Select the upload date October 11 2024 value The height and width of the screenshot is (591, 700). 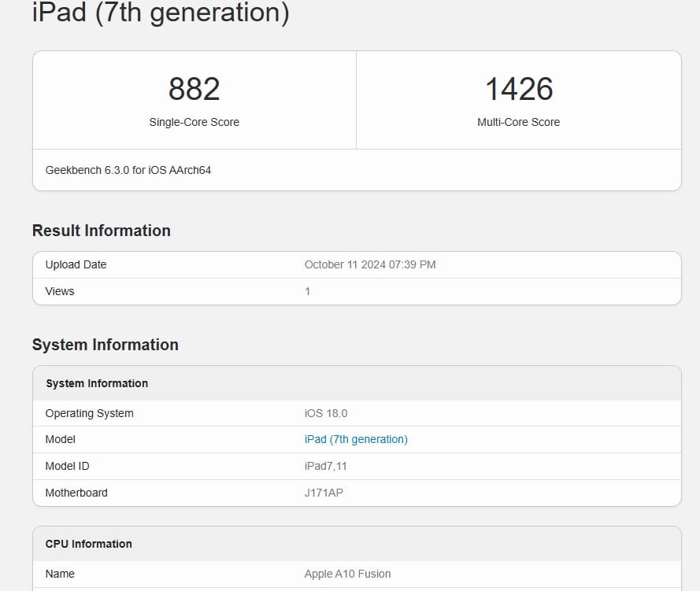(x=370, y=264)
